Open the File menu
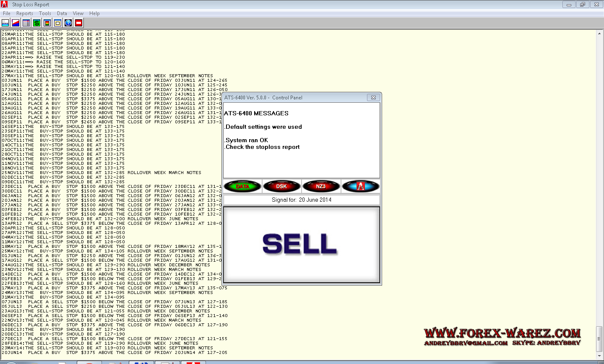Viewport: 604px width, 364px height. point(7,13)
